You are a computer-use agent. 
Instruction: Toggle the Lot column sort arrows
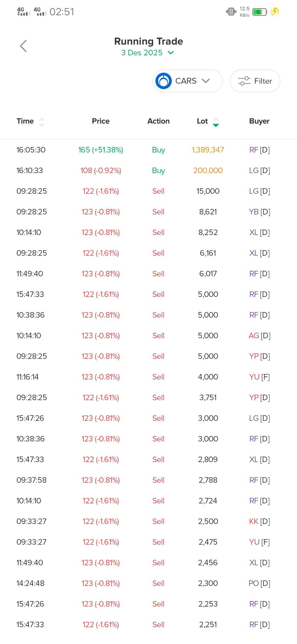216,122
